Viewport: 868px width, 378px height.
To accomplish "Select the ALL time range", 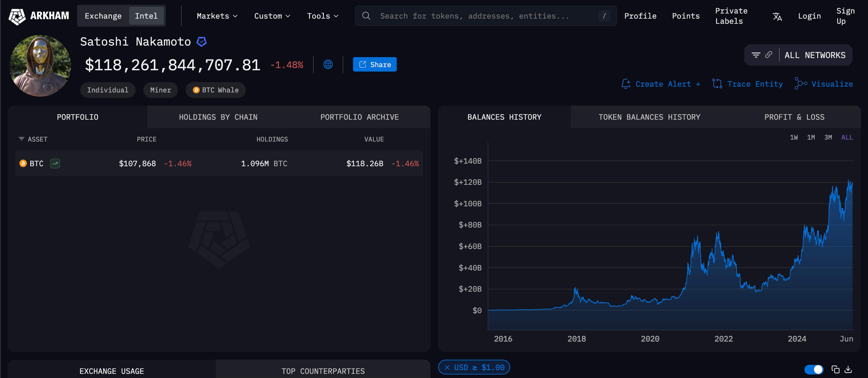I will tap(847, 137).
